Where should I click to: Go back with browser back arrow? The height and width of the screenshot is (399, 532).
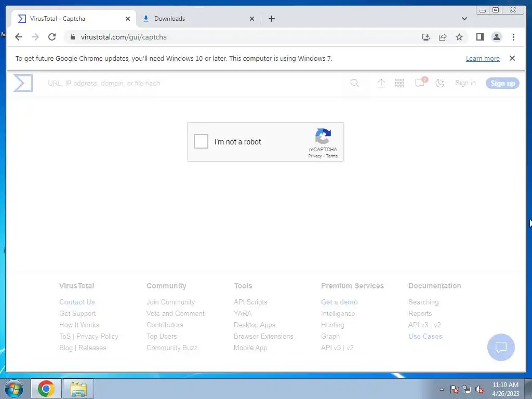pyautogui.click(x=19, y=37)
